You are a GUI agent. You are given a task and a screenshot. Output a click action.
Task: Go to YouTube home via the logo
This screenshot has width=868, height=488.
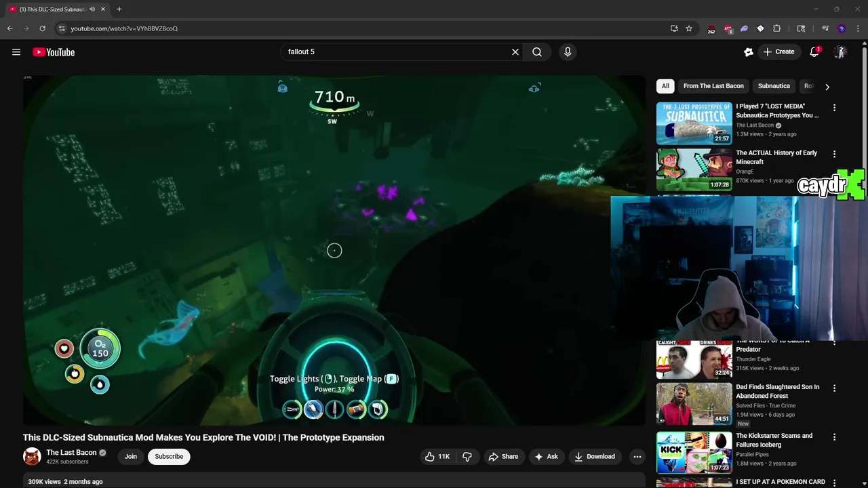point(54,52)
